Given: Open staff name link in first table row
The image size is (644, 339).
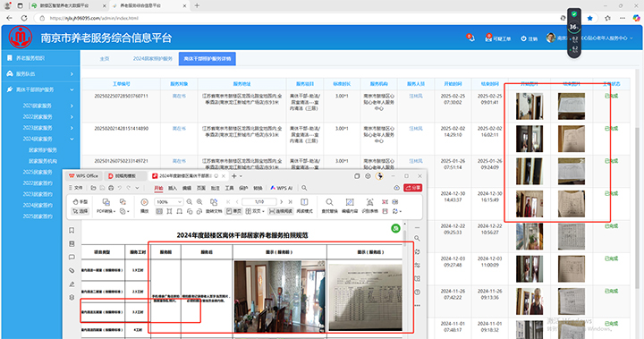Looking at the screenshot, I should point(416,96).
